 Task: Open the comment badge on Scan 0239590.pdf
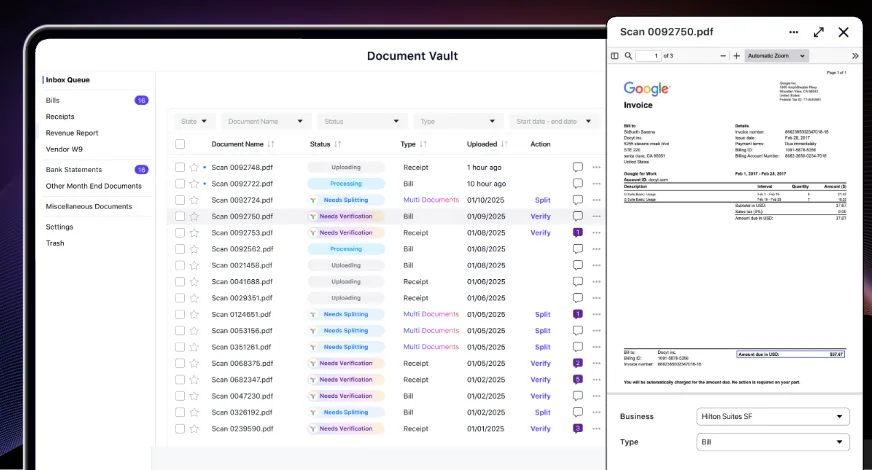point(578,429)
